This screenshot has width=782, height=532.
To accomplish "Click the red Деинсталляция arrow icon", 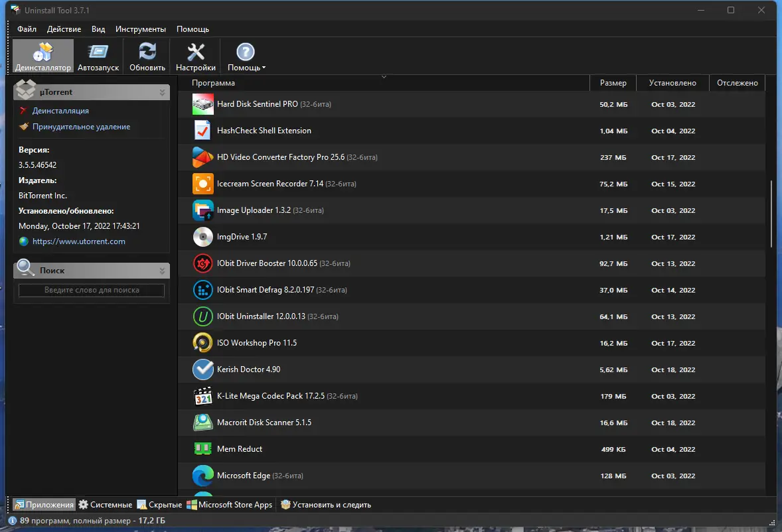I will 23,111.
